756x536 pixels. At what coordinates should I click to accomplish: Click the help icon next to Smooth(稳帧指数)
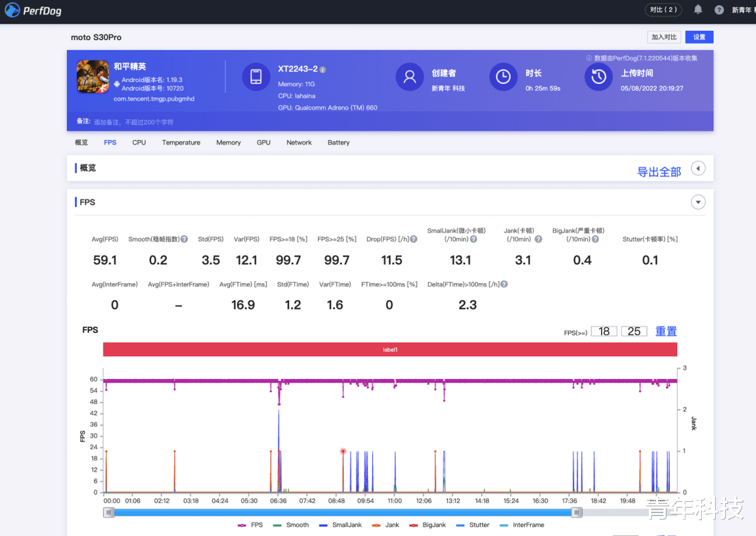point(185,239)
